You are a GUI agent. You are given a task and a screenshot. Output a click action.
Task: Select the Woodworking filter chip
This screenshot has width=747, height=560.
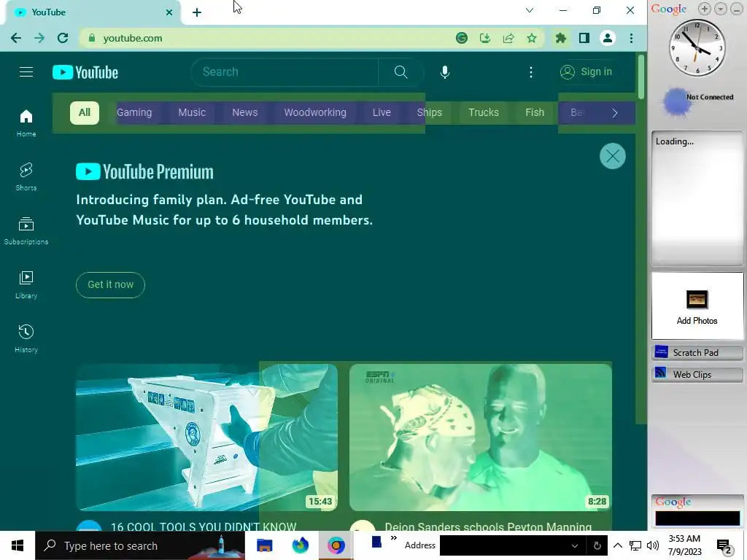coord(315,113)
